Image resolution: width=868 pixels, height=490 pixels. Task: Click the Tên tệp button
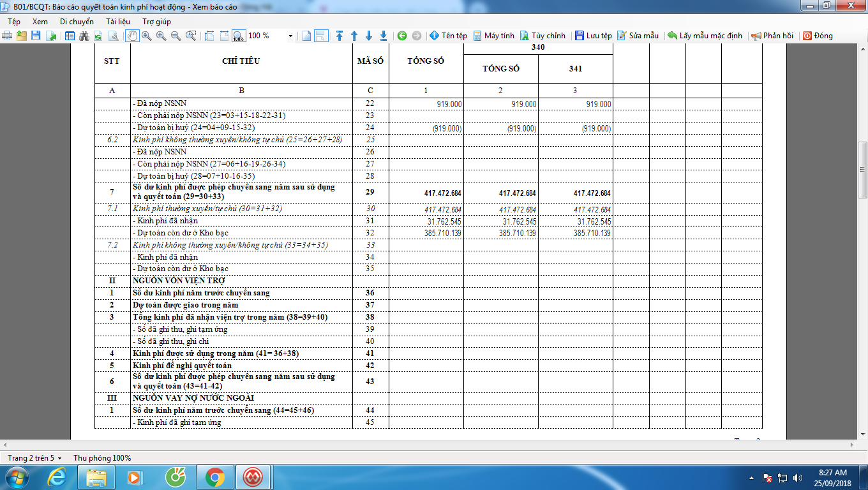448,36
